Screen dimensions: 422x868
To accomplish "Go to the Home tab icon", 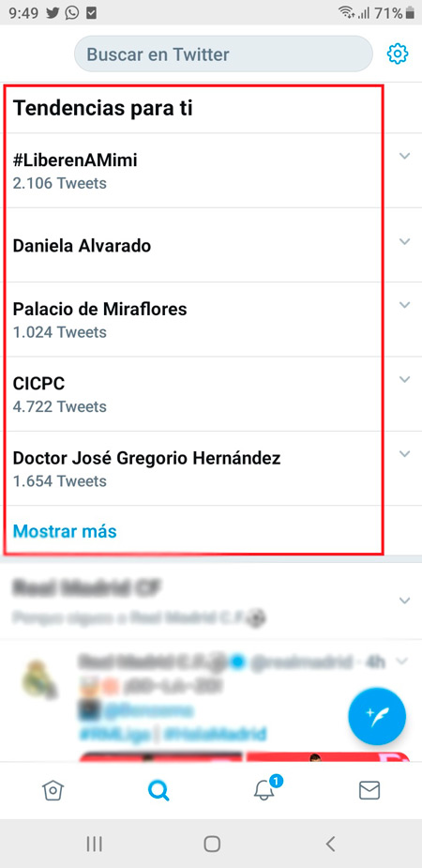I will tap(53, 790).
